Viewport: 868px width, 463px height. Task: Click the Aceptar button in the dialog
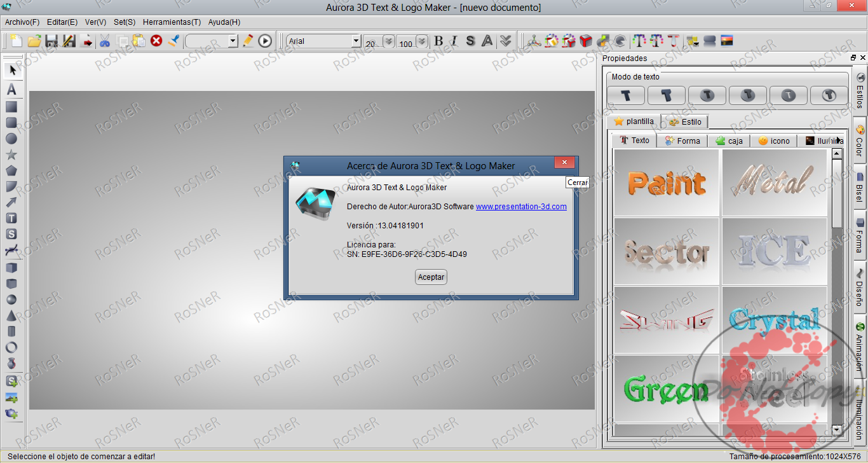(431, 277)
